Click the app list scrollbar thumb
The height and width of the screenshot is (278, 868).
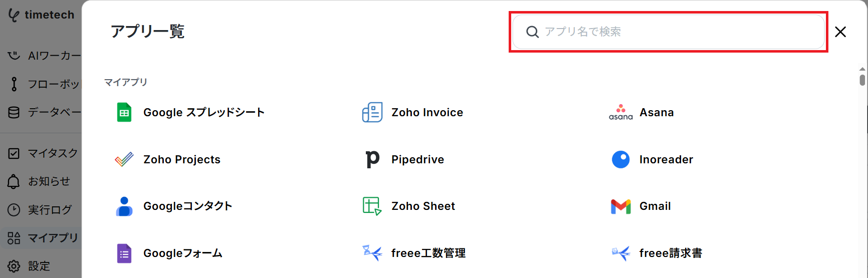pyautogui.click(x=862, y=80)
